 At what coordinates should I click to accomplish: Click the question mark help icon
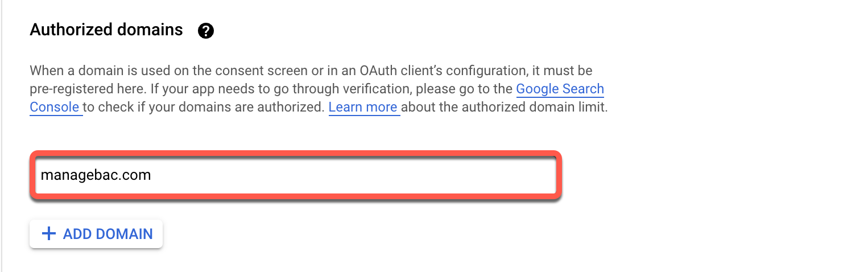point(205,31)
